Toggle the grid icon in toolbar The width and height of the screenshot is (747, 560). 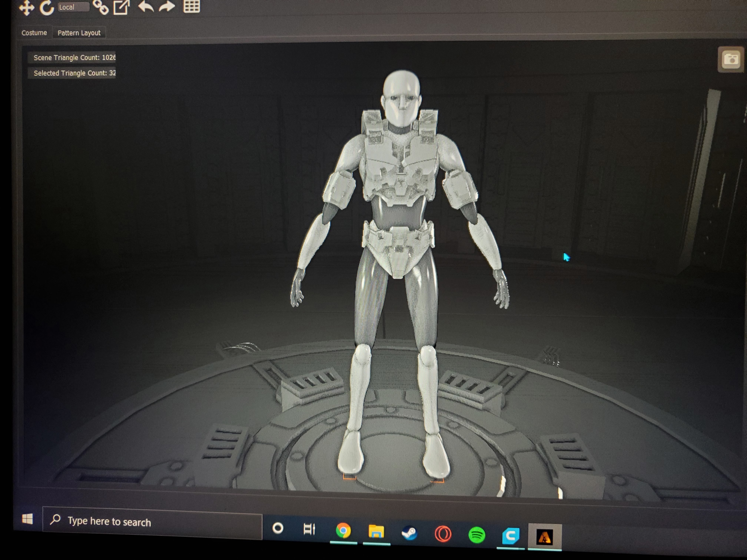(x=192, y=6)
